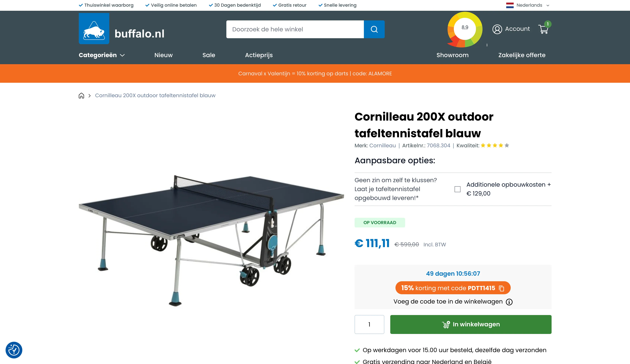The width and height of the screenshot is (630, 364).
Task: Go to the Showroom page
Action: point(453,55)
